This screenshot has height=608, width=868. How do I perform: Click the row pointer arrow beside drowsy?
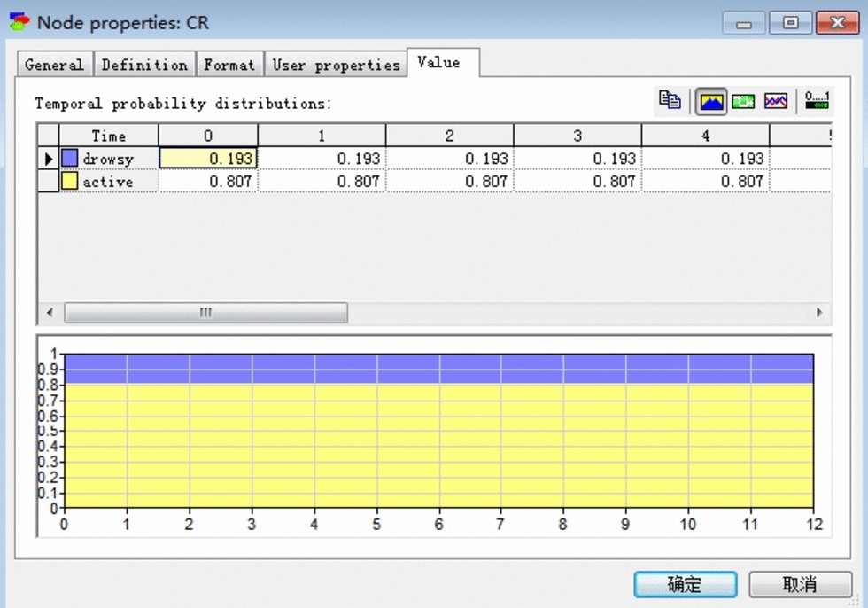click(48, 159)
